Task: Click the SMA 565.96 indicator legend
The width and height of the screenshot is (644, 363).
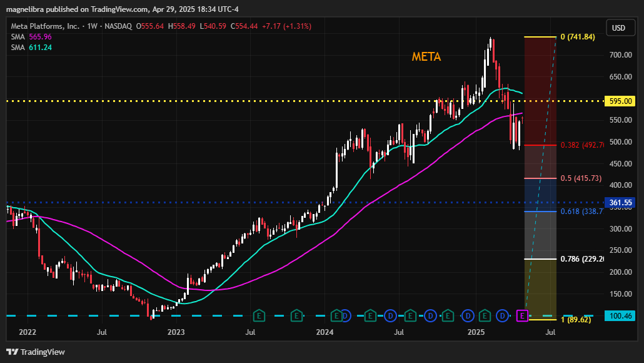Action: coord(31,37)
